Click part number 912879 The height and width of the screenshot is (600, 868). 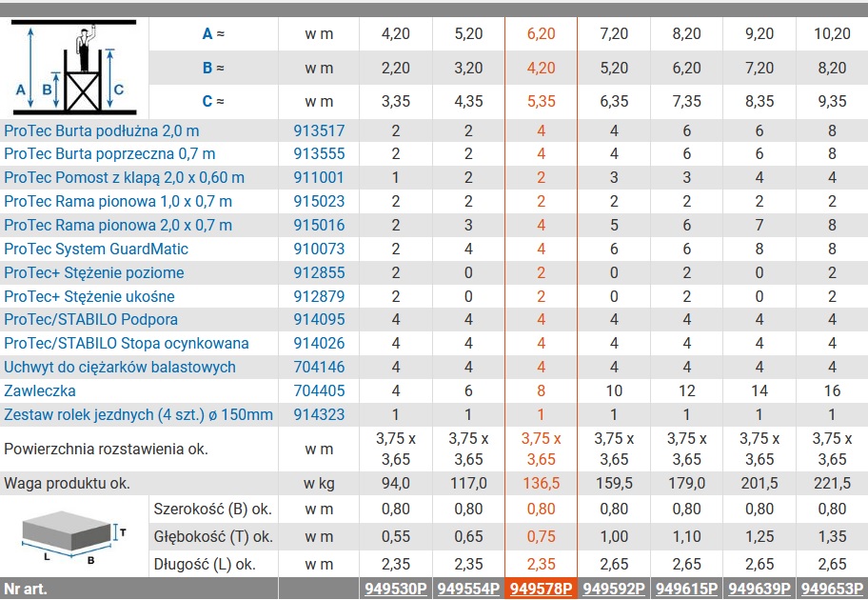[319, 296]
